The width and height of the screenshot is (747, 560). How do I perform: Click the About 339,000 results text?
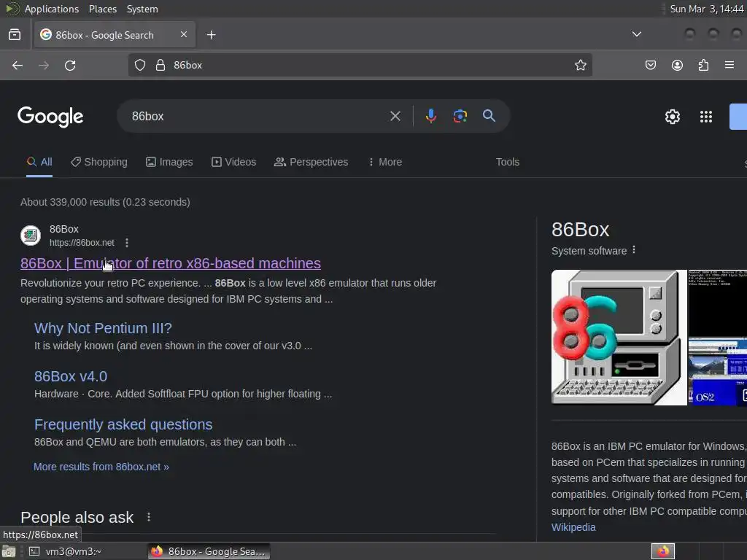[x=105, y=202]
